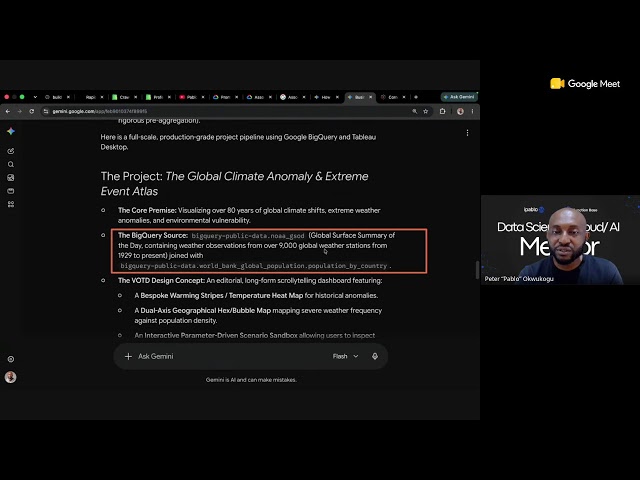
Task: Click the browser forward arrow
Action: coord(20,111)
